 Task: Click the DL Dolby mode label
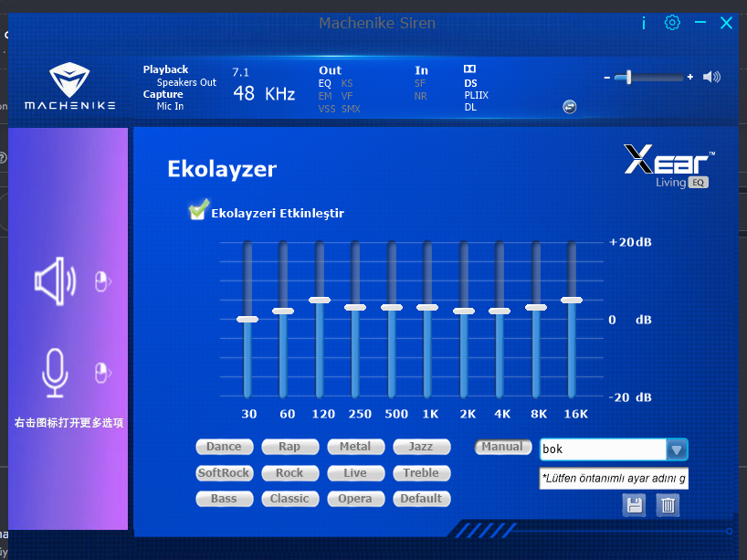470,107
